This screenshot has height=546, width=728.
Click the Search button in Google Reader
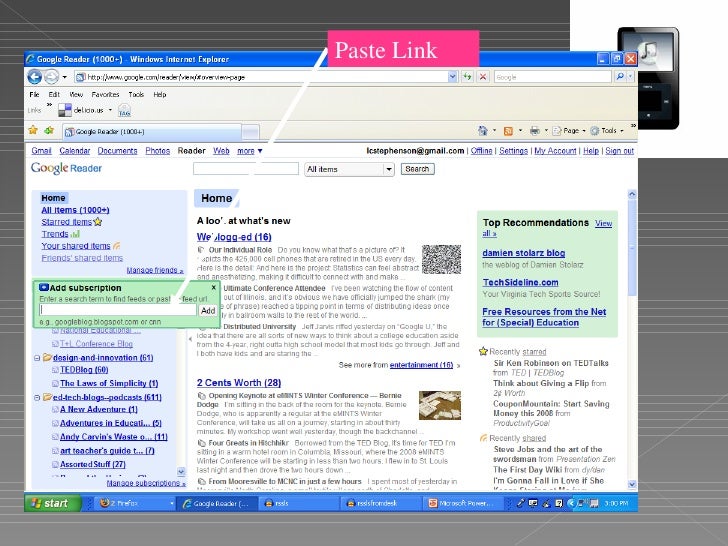pos(417,169)
